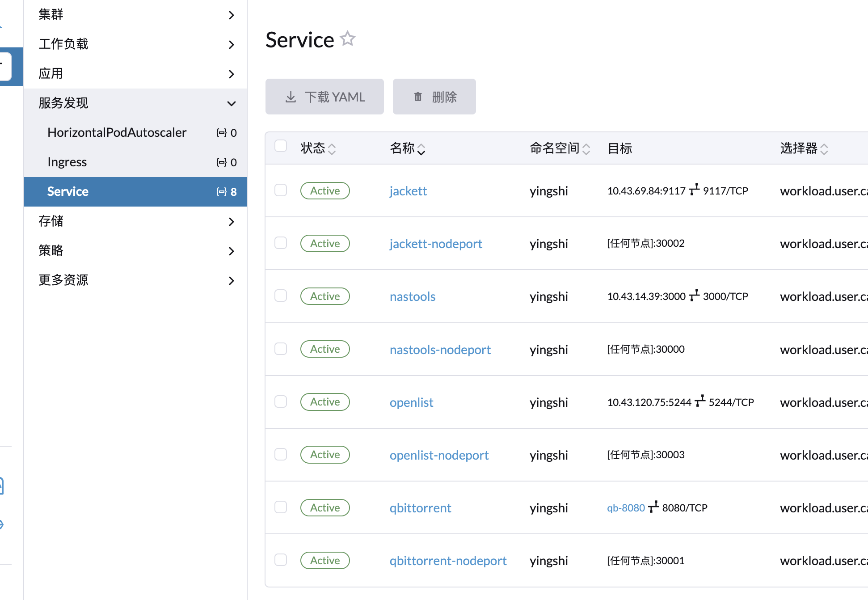Viewport: 868px width, 600px height.
Task: Toggle the select-all checkbox in table header
Action: pos(281,146)
